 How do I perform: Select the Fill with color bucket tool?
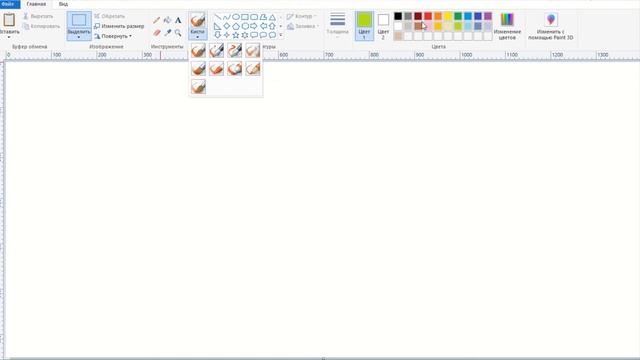(x=167, y=20)
